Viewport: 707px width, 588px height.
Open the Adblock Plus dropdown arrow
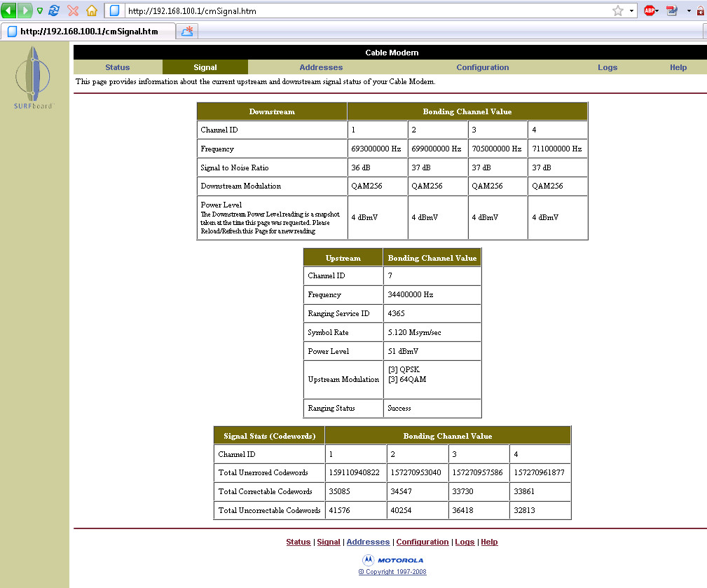[x=657, y=11]
